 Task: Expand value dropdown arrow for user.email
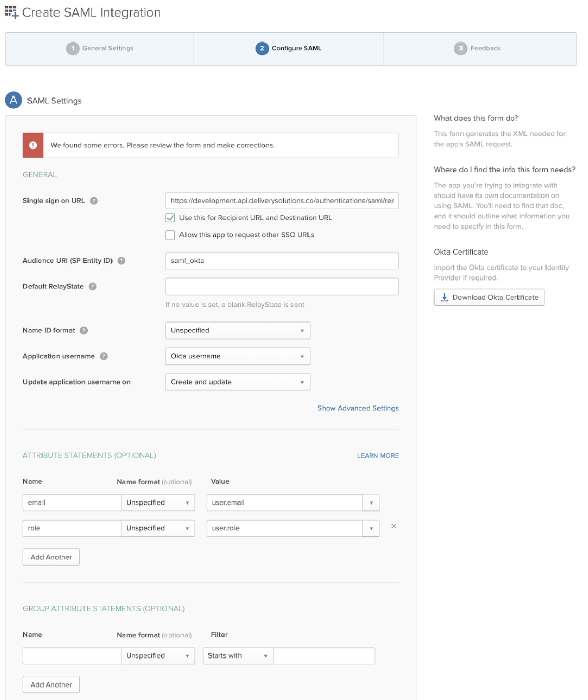pyautogui.click(x=371, y=502)
